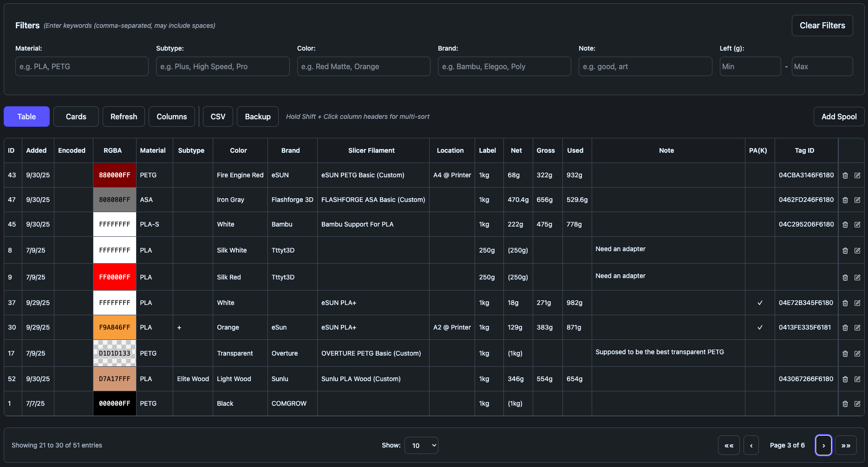Toggle PA(K) checkmark for White eSUN PLA+

point(760,303)
